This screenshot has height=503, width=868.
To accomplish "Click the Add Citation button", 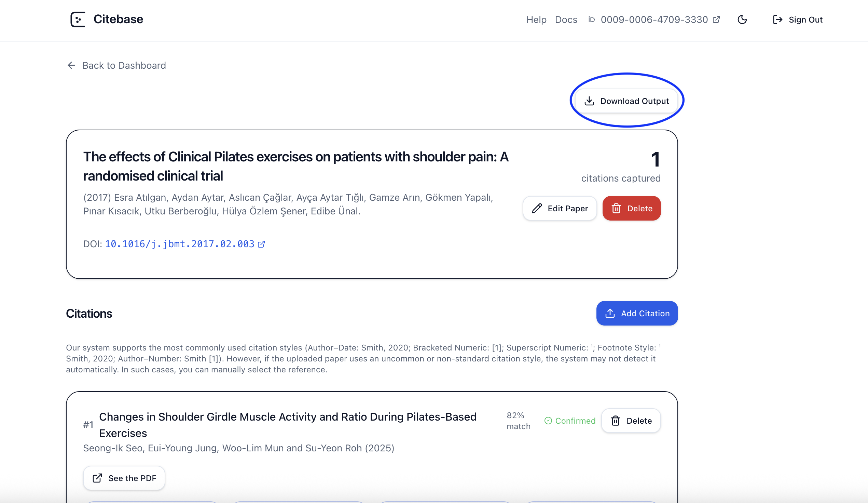I will pyautogui.click(x=637, y=313).
